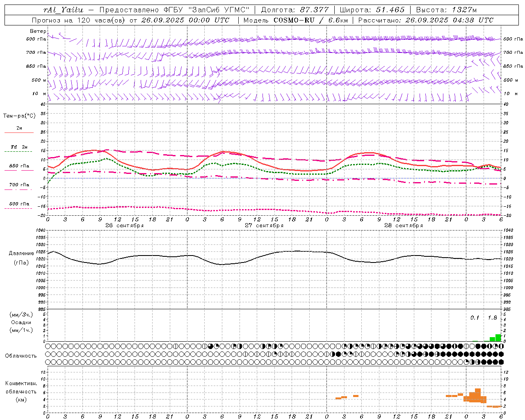Click the 500 гПа temperature legend entry
Screen dimensions: 525x420
pos(19,204)
